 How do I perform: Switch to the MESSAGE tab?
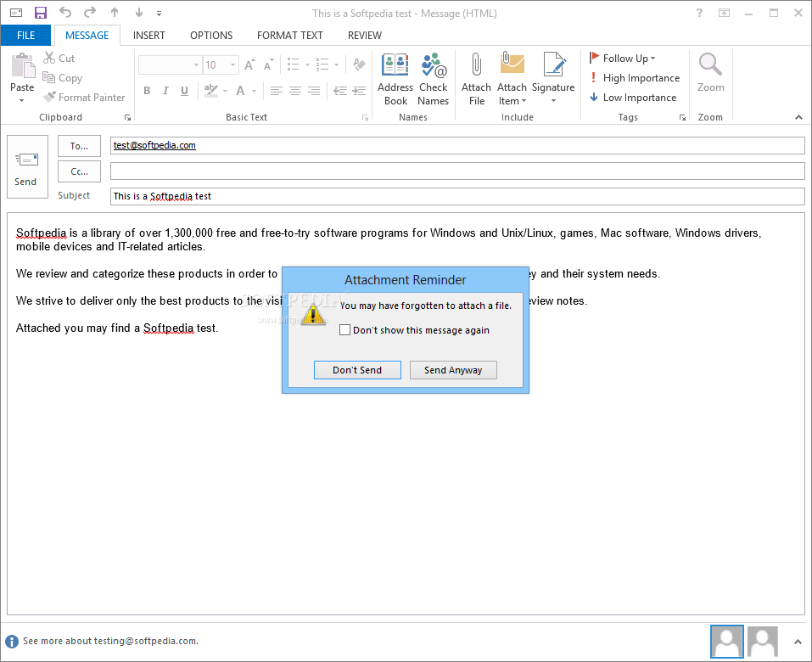coord(87,36)
